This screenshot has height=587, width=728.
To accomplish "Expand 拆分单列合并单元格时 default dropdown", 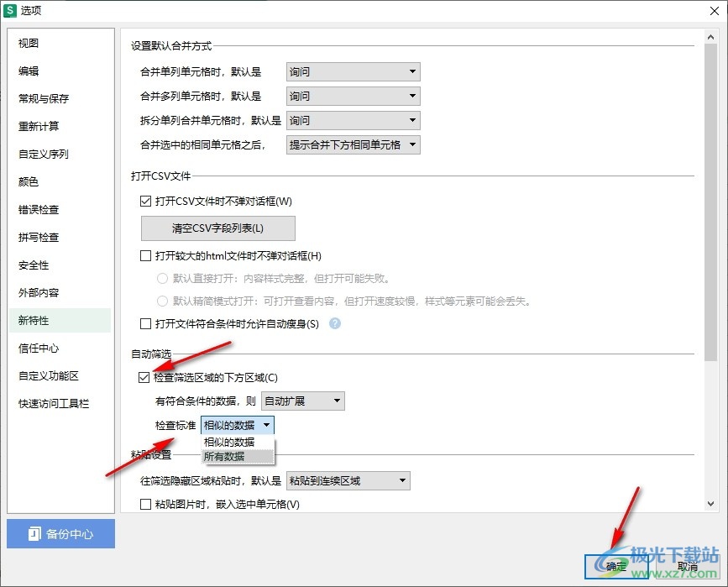I will [x=354, y=121].
